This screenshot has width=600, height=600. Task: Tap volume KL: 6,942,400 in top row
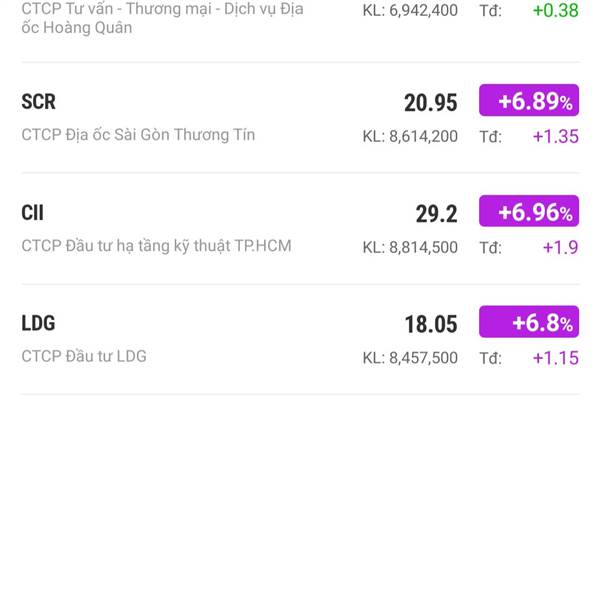410,10
